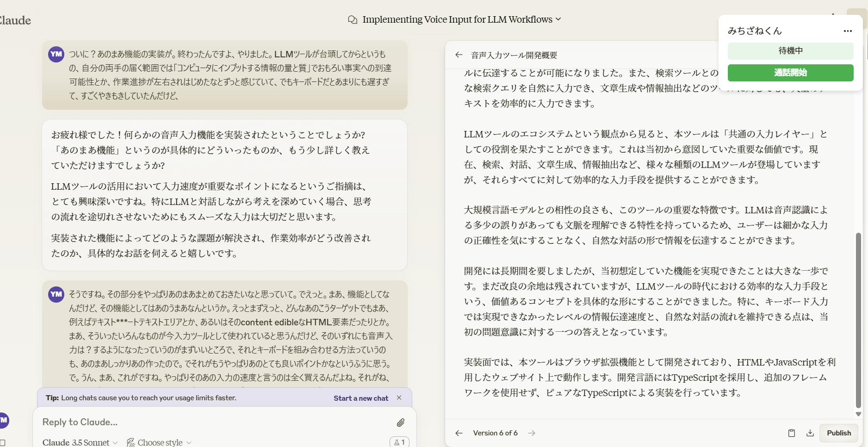Click the chat bubble icon beside the conversation title

click(353, 20)
